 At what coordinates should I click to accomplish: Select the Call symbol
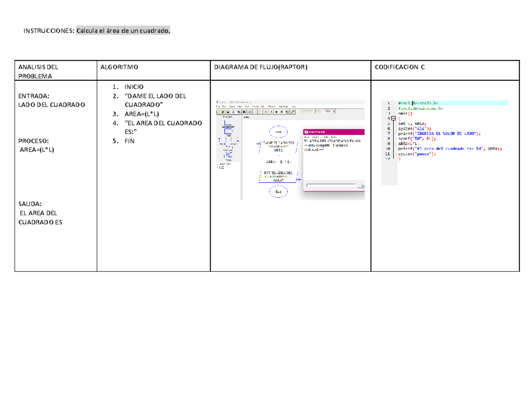tap(228, 132)
